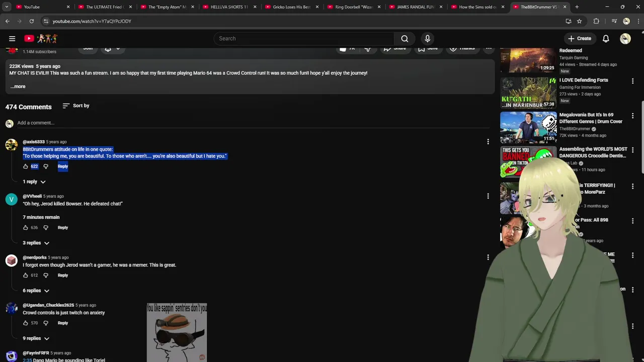
Task: Like the @axis6333 comment
Action: coord(26,166)
